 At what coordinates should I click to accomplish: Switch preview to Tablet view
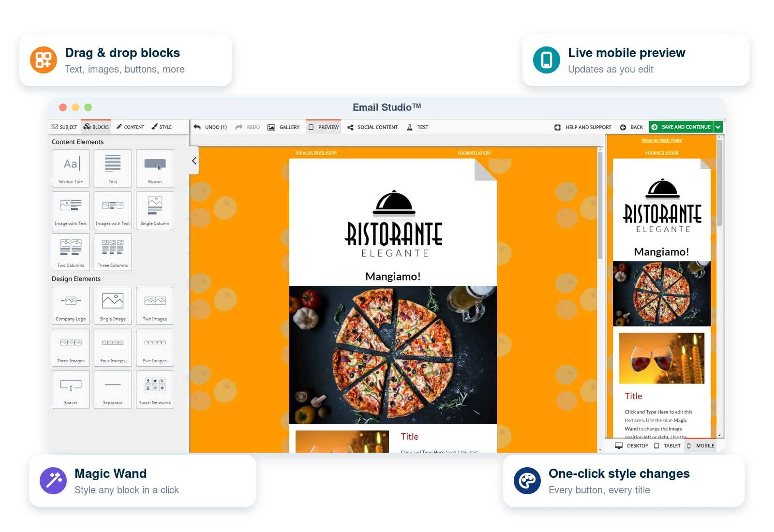(x=667, y=446)
